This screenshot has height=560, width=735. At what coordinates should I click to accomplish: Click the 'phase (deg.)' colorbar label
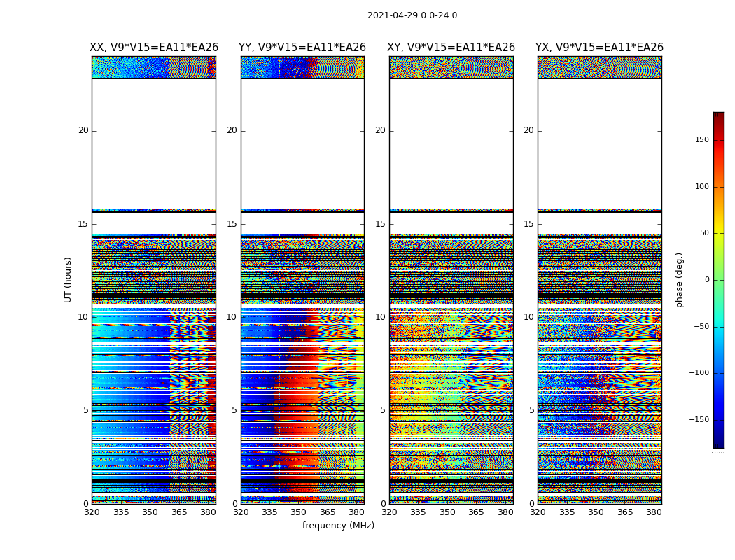(x=679, y=280)
